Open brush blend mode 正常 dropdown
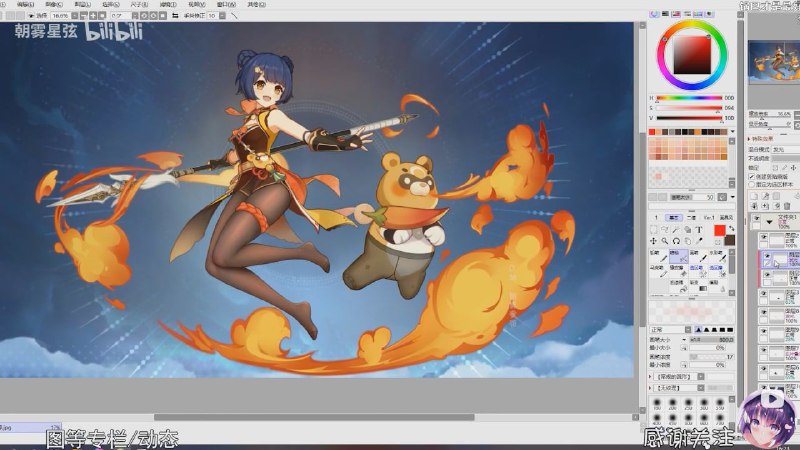Image resolution: width=800 pixels, height=450 pixels. pyautogui.click(x=688, y=330)
